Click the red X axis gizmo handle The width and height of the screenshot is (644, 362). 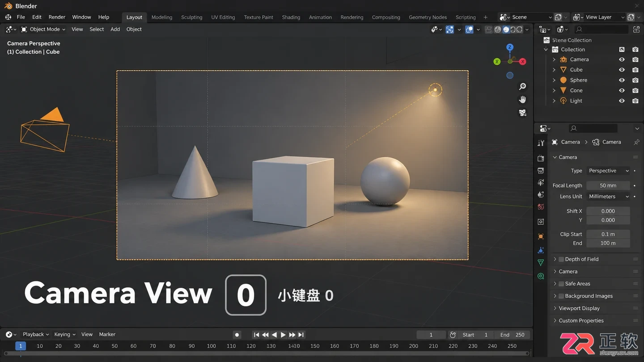click(x=522, y=62)
